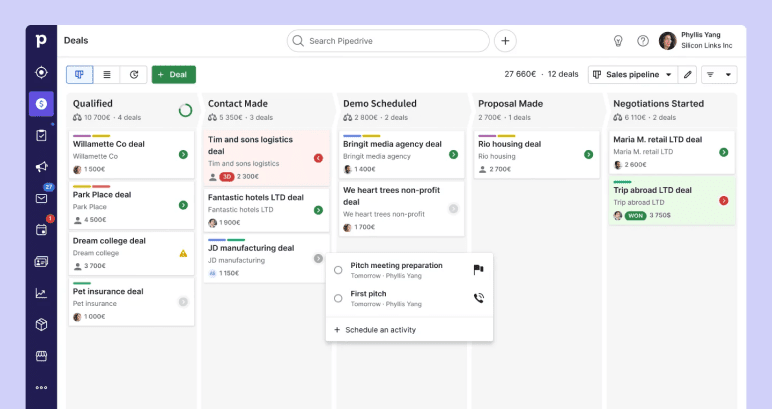Image resolution: width=772 pixels, height=409 pixels.
Task: Click Schedule an activity link
Action: 375,330
